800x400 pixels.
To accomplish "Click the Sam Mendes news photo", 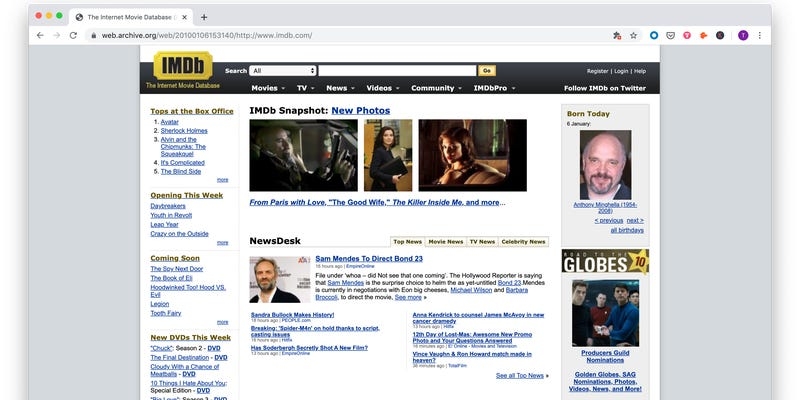I will pos(280,280).
